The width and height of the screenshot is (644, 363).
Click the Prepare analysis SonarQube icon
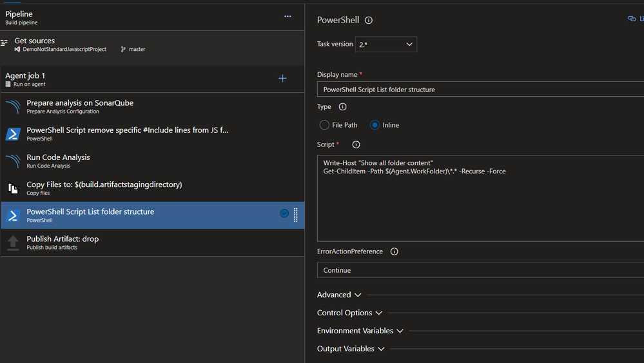click(x=13, y=107)
